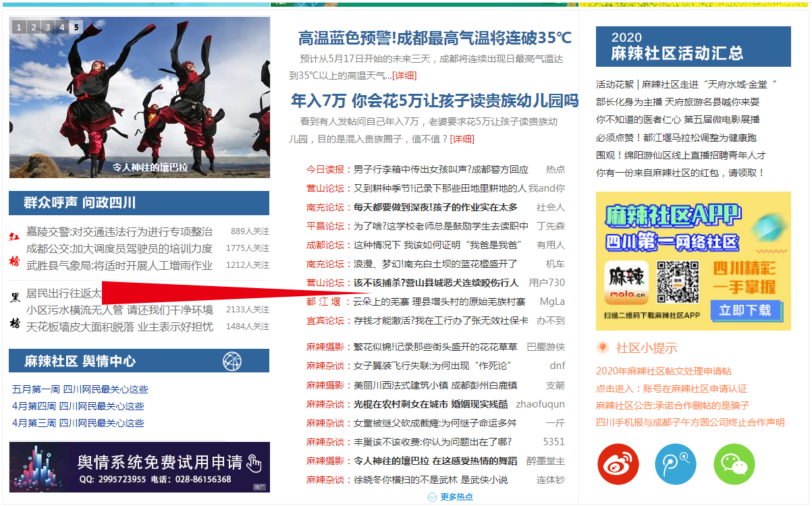812x506 pixels.
Task: Open 4月第三周 四川网民最关心这些
Action: click(78, 423)
